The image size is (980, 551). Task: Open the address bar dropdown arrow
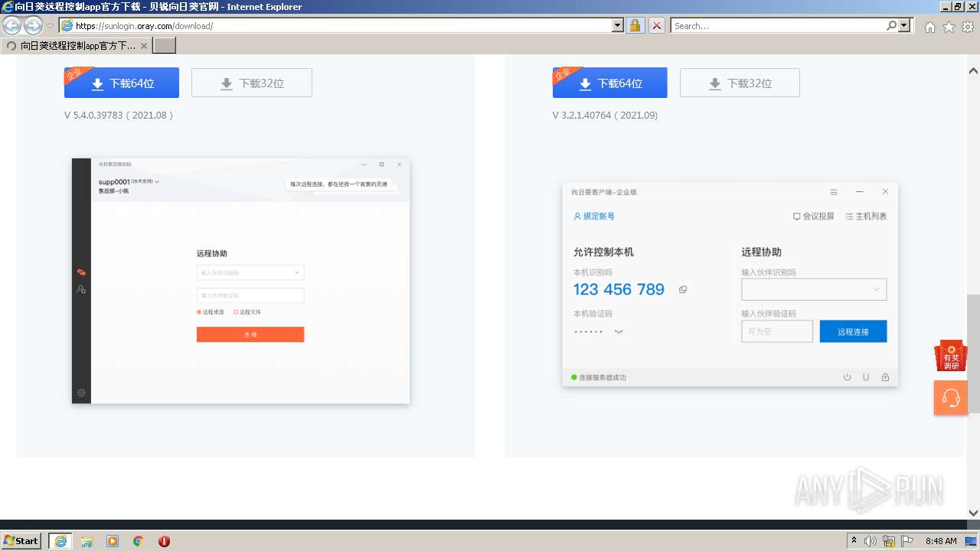(x=618, y=25)
